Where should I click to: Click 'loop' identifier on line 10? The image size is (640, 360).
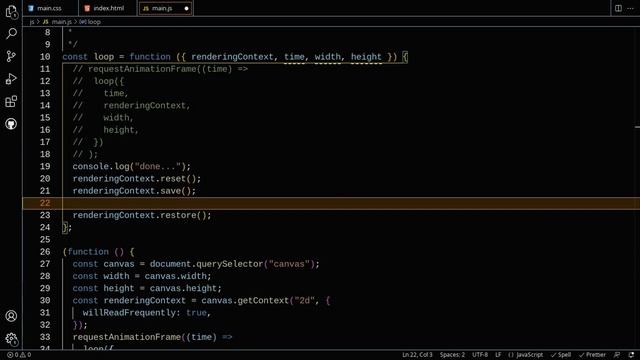pos(104,57)
